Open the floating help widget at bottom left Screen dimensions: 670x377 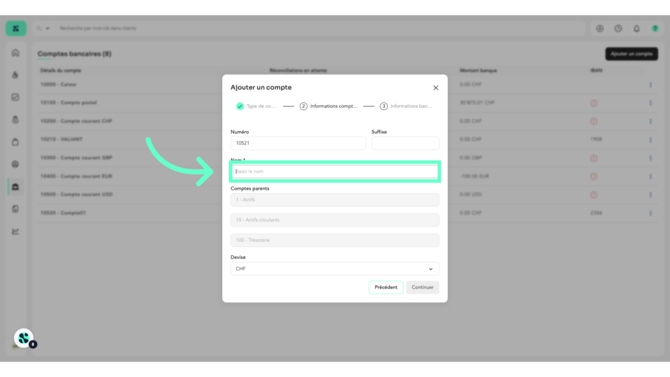coord(24,338)
